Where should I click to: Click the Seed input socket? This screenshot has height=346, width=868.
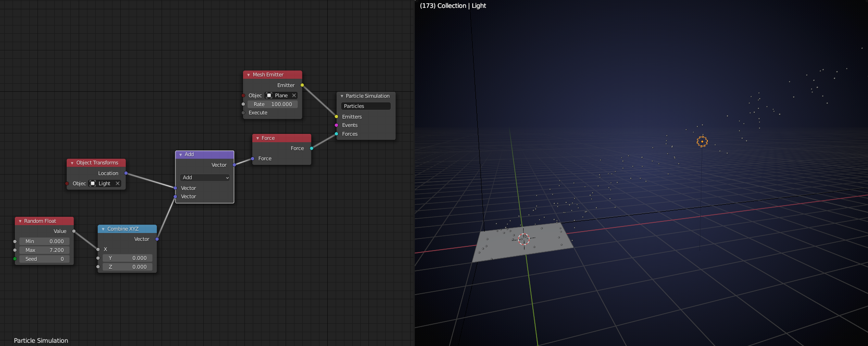[x=15, y=259]
